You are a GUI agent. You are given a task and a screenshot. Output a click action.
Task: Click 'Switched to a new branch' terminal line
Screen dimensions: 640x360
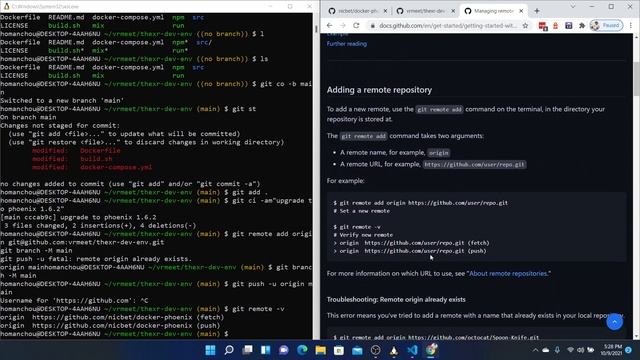pyautogui.click(x=62, y=100)
